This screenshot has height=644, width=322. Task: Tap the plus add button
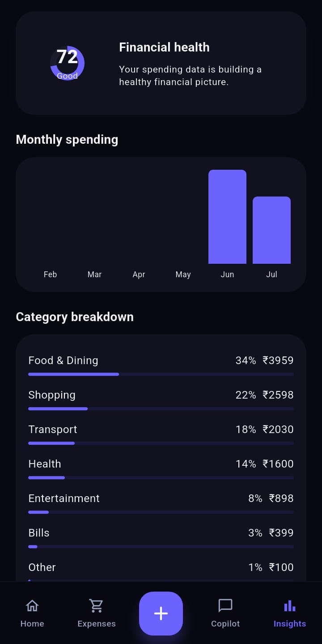coord(161,614)
